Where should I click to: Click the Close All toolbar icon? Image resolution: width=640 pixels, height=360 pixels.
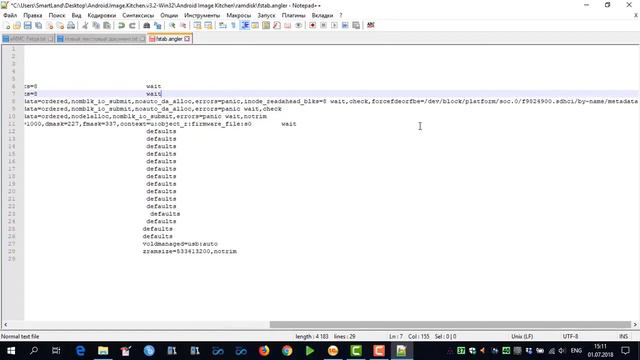[x=60, y=25]
